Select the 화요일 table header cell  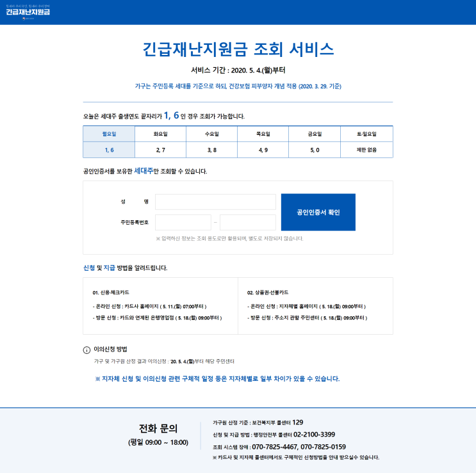coord(160,134)
